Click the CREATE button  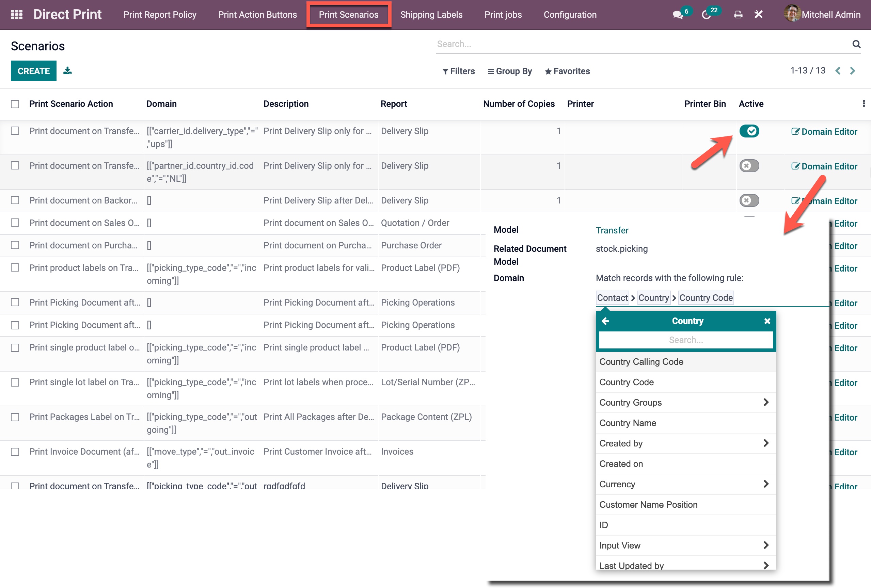pyautogui.click(x=33, y=71)
